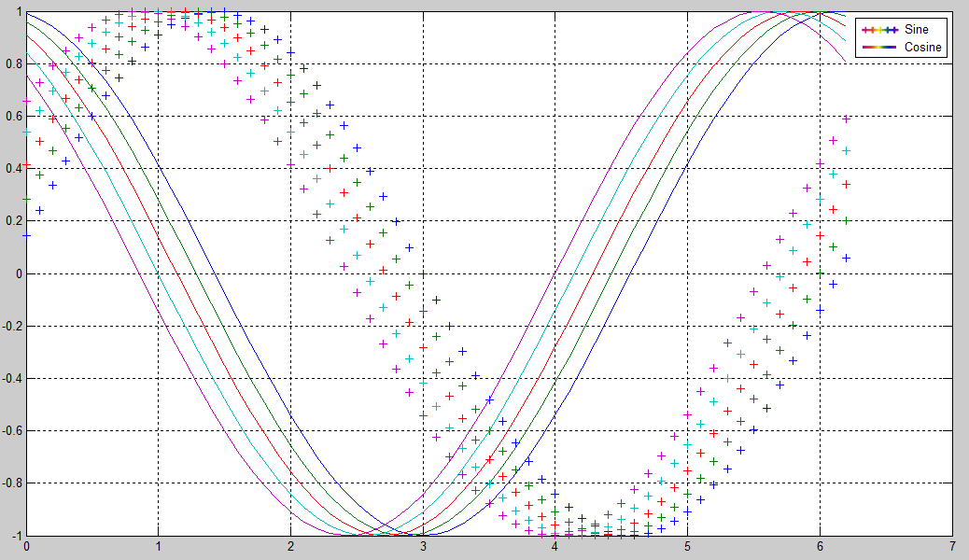The width and height of the screenshot is (969, 560).
Task: Click the x-axis tick label 5
Action: click(x=687, y=546)
